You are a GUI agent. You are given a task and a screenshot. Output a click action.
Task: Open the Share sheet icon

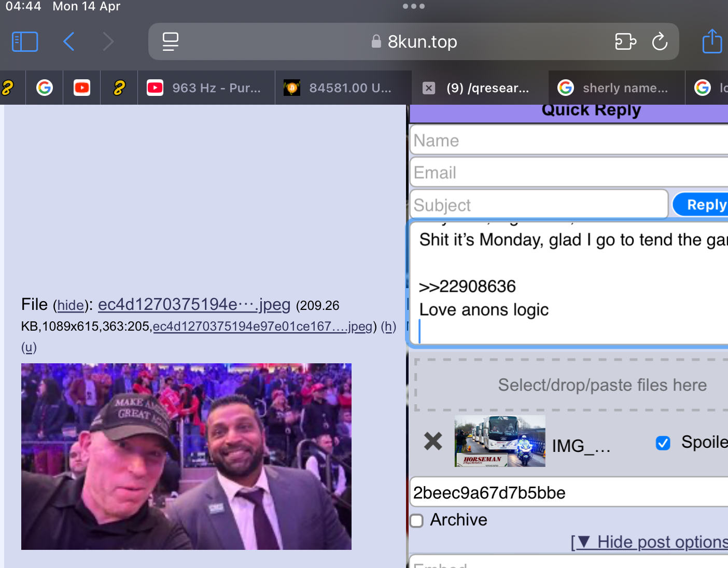pos(712,41)
